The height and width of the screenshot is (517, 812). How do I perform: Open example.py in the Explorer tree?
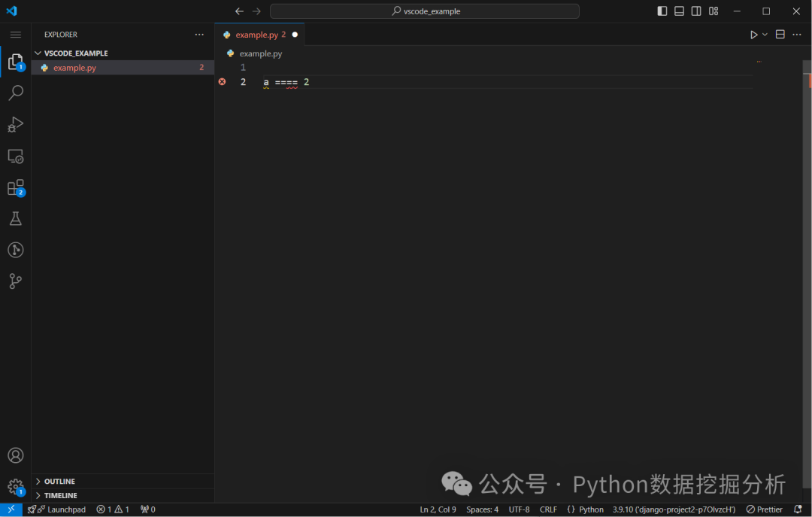[x=123, y=68]
